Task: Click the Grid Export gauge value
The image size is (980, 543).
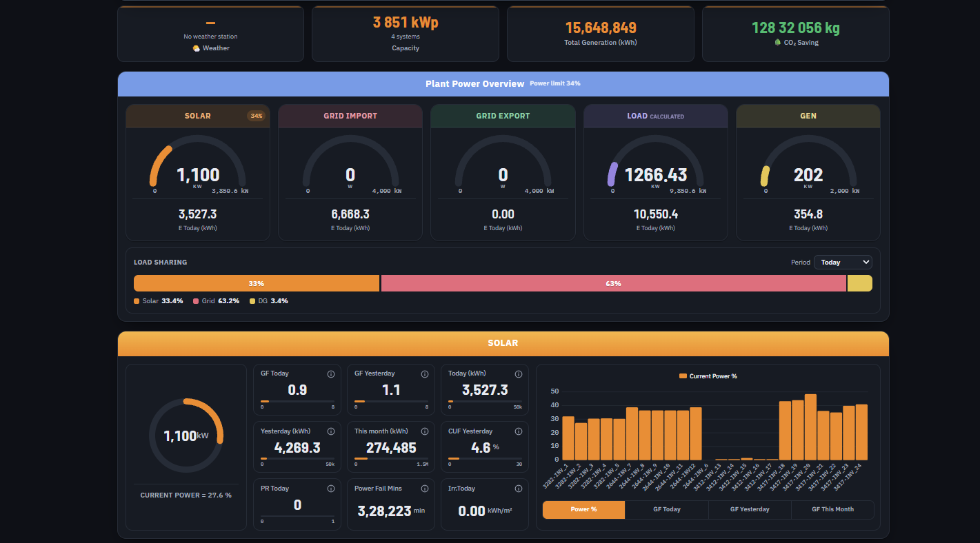Action: tap(503, 174)
